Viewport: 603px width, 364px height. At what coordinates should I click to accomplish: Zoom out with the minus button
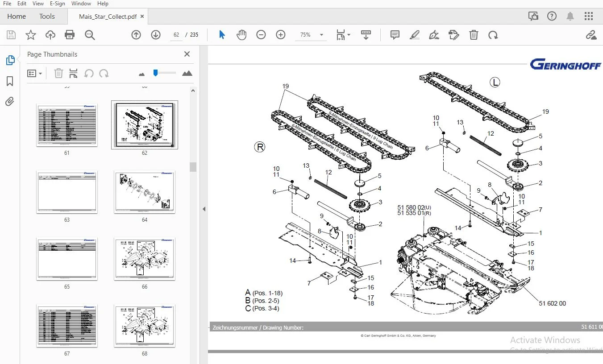pyautogui.click(x=261, y=35)
